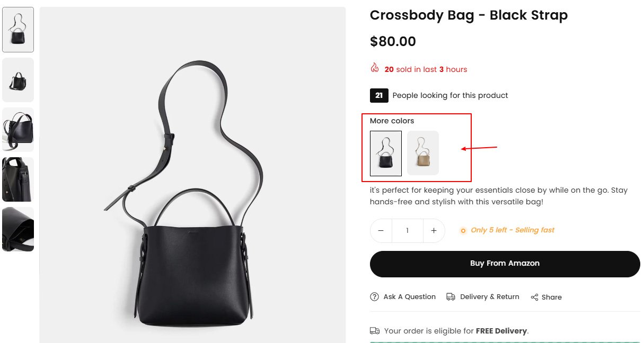The width and height of the screenshot is (644, 343).
Task: Select the first thumbnail in the gallery
Action: point(18,30)
